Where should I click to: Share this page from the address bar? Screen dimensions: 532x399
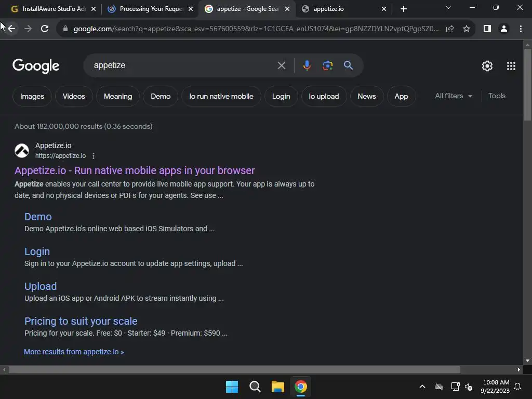point(450,29)
